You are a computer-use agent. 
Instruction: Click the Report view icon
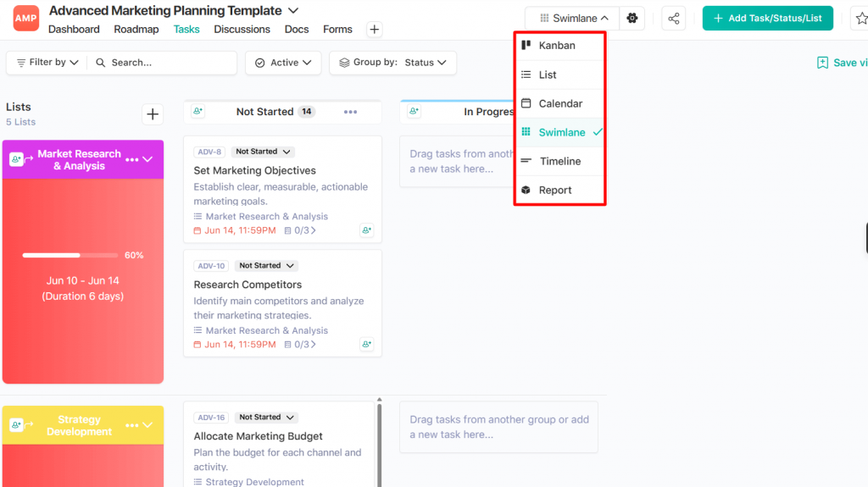pyautogui.click(x=526, y=190)
